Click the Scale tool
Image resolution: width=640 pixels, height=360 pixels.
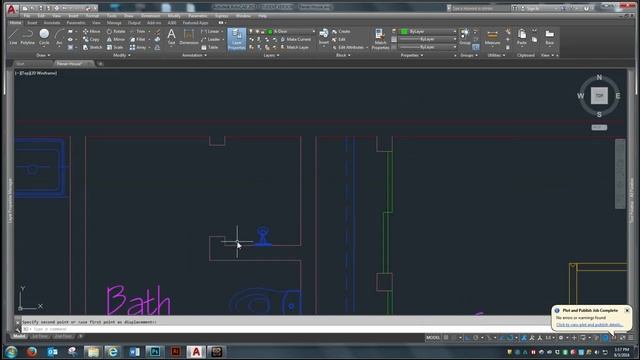click(115, 47)
